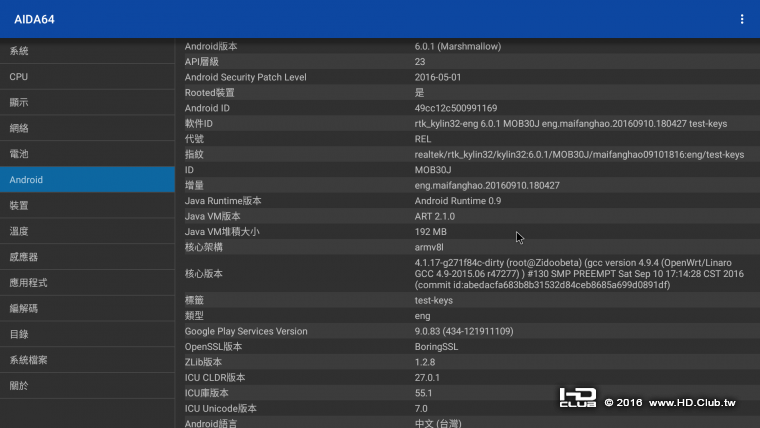Open the three-dot overflow menu
The image size is (760, 428).
point(742,19)
